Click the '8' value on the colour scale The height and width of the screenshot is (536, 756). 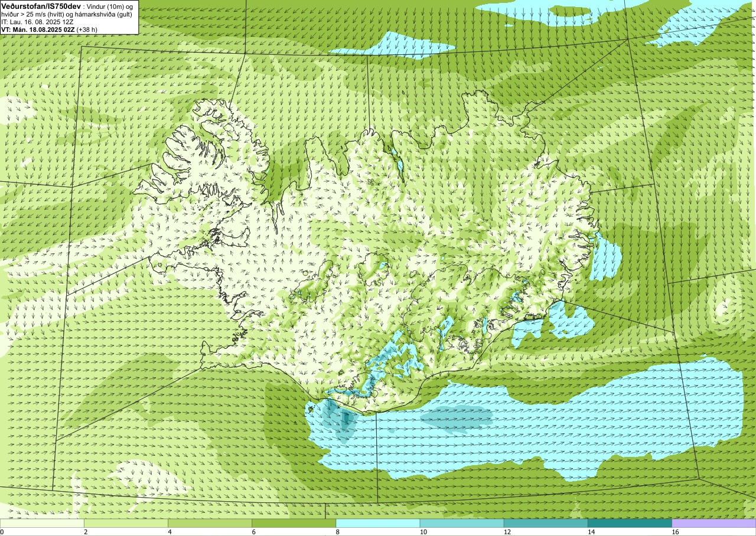point(338,532)
